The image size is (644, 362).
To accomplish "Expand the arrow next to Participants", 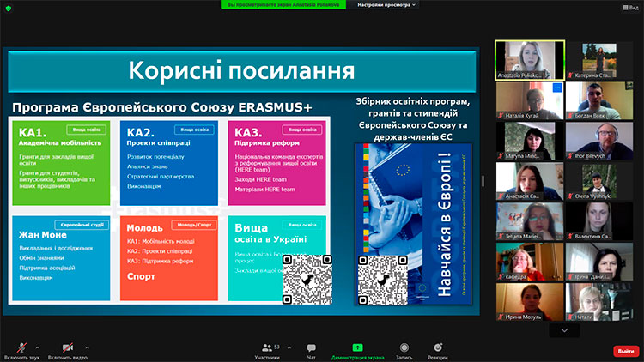I will click(x=289, y=347).
